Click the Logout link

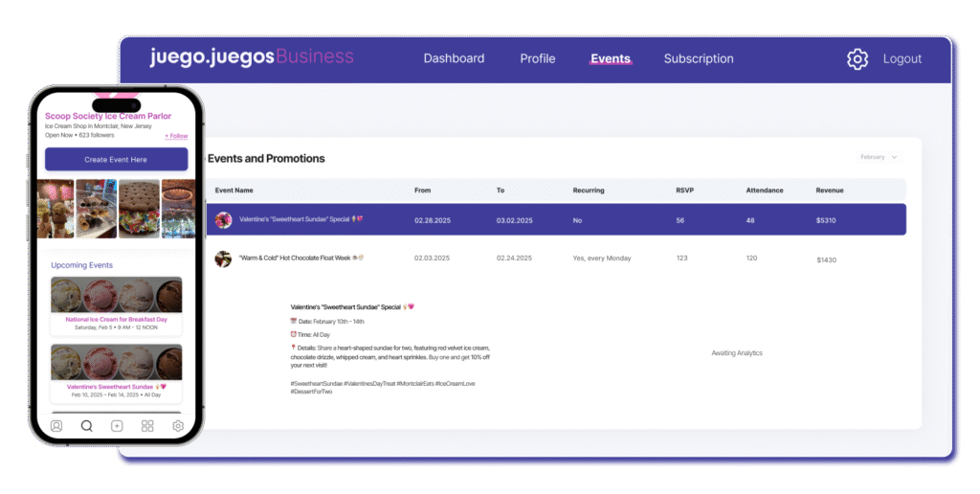(x=902, y=58)
